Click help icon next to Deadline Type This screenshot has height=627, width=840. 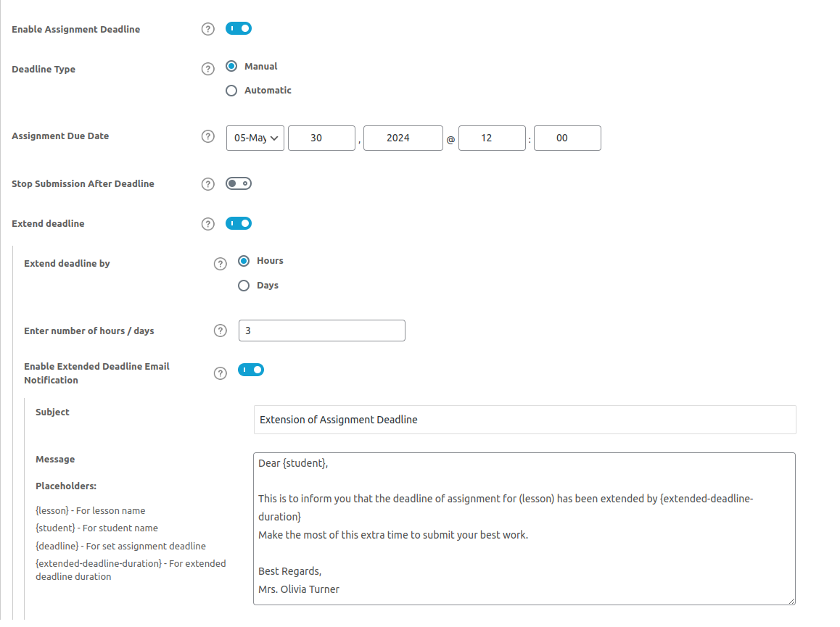click(x=207, y=69)
